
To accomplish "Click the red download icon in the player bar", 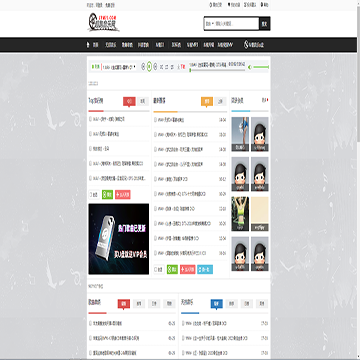I will pyautogui.click(x=181, y=67).
